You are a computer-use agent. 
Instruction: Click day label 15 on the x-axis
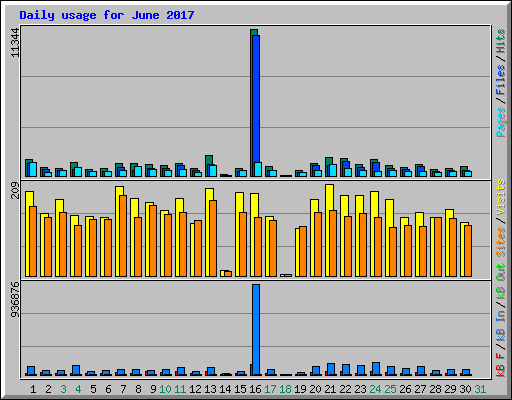pos(240,389)
